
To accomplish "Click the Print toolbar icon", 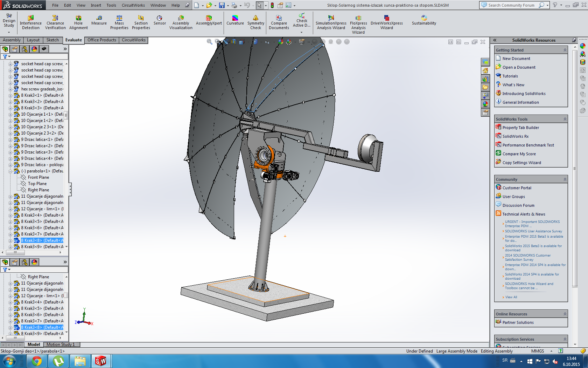I will (x=234, y=5).
